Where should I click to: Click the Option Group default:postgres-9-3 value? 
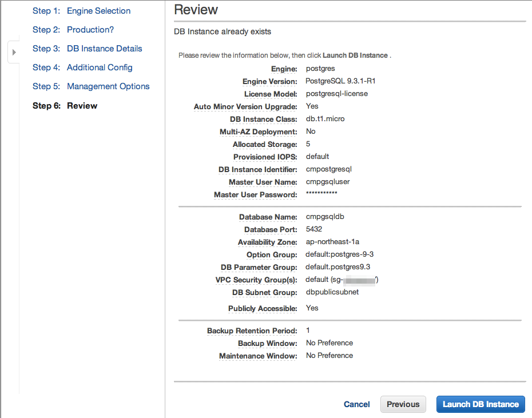[x=339, y=254]
